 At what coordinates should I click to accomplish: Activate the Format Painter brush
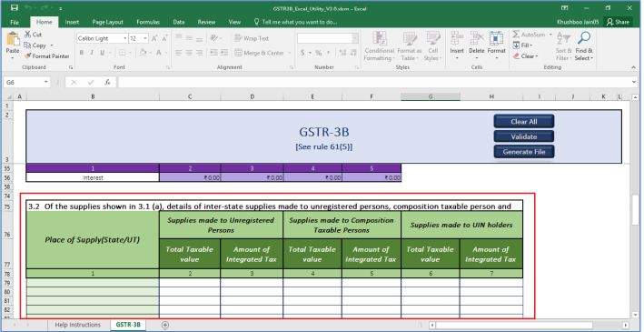point(47,56)
